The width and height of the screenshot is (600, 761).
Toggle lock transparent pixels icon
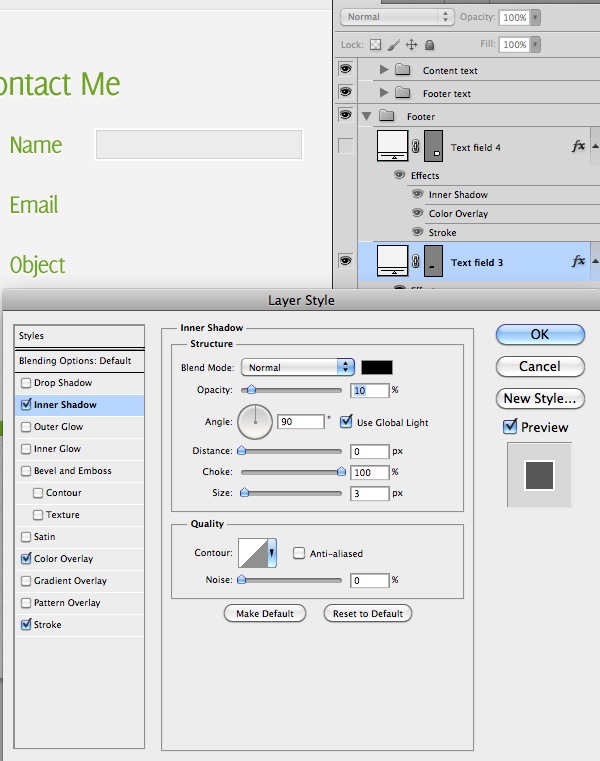375,45
